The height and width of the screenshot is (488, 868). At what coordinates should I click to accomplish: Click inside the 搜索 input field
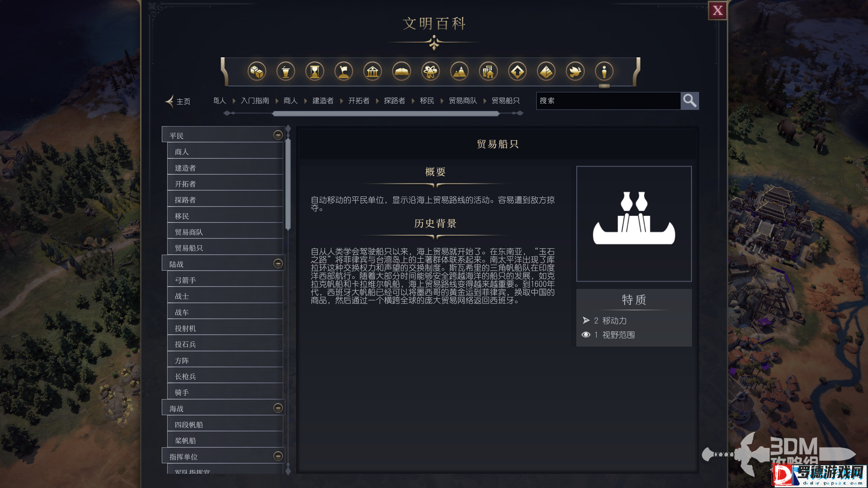(608, 101)
